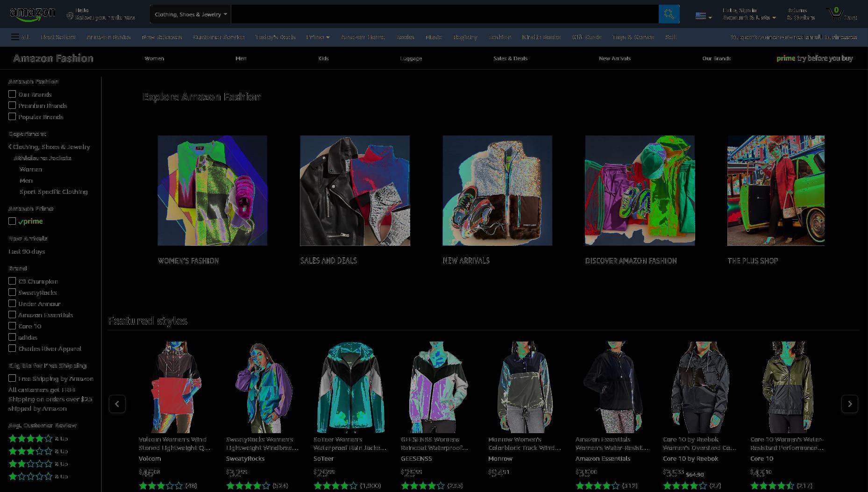The height and width of the screenshot is (492, 868).
Task: Check the Popular Brands checkbox
Action: coord(12,116)
